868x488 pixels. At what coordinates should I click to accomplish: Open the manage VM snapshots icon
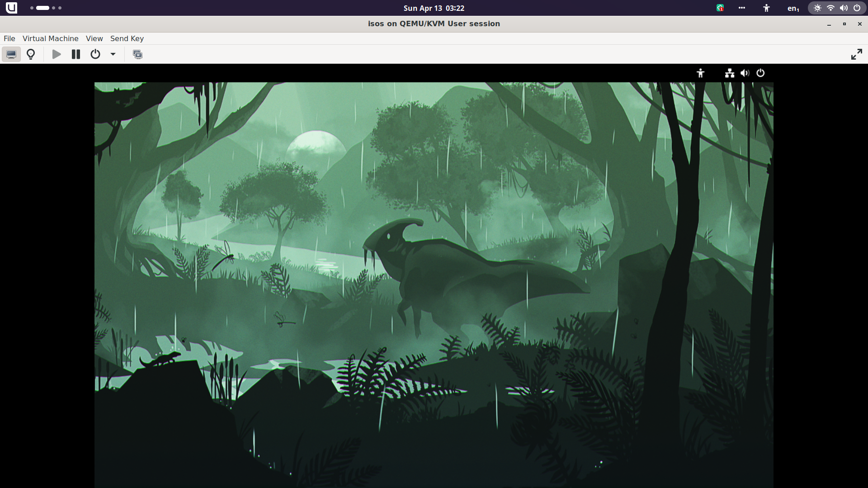point(138,54)
